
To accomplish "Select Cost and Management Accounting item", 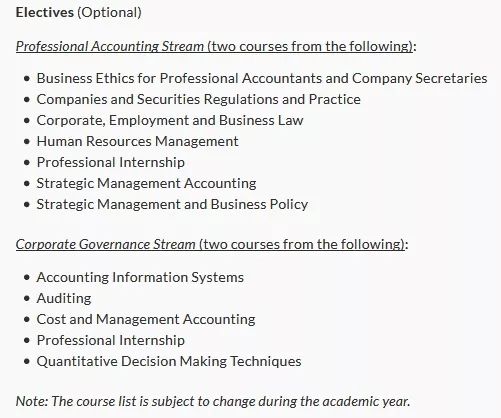I will pos(146,319).
